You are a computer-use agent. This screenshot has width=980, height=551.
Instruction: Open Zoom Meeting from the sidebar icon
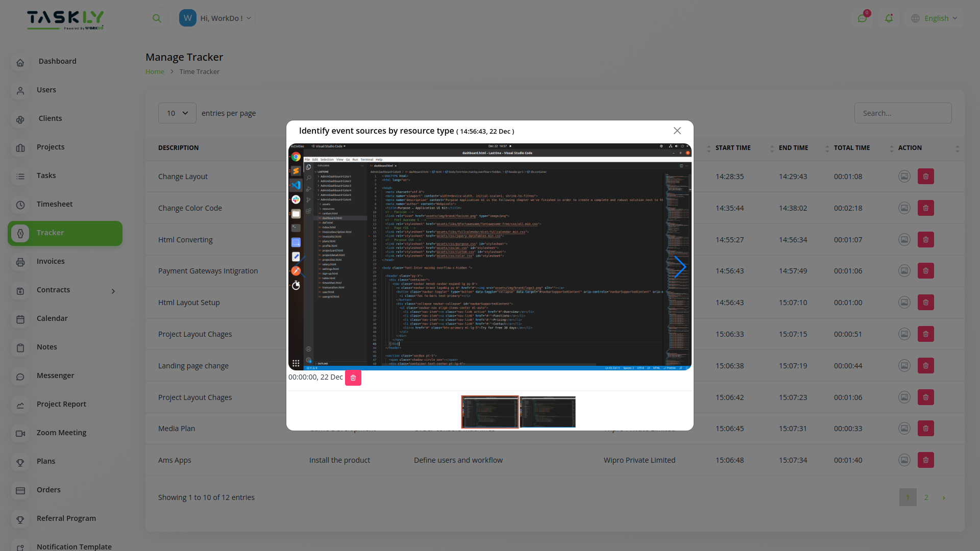pyautogui.click(x=20, y=434)
